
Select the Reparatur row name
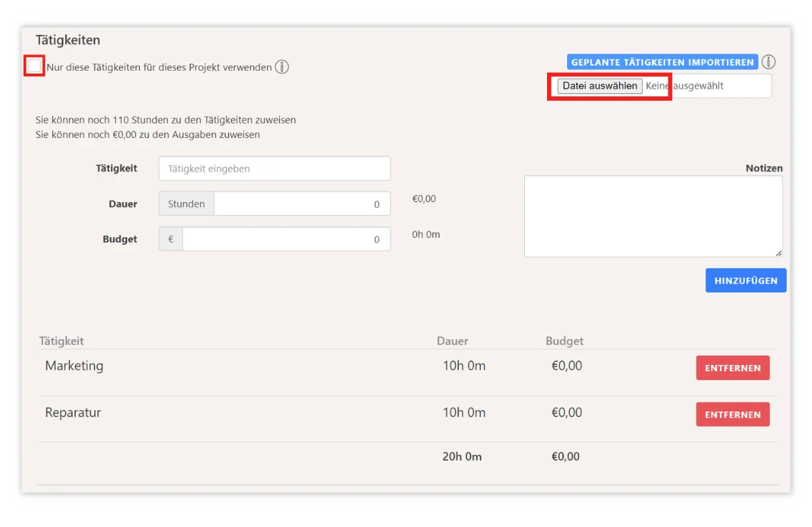73,413
